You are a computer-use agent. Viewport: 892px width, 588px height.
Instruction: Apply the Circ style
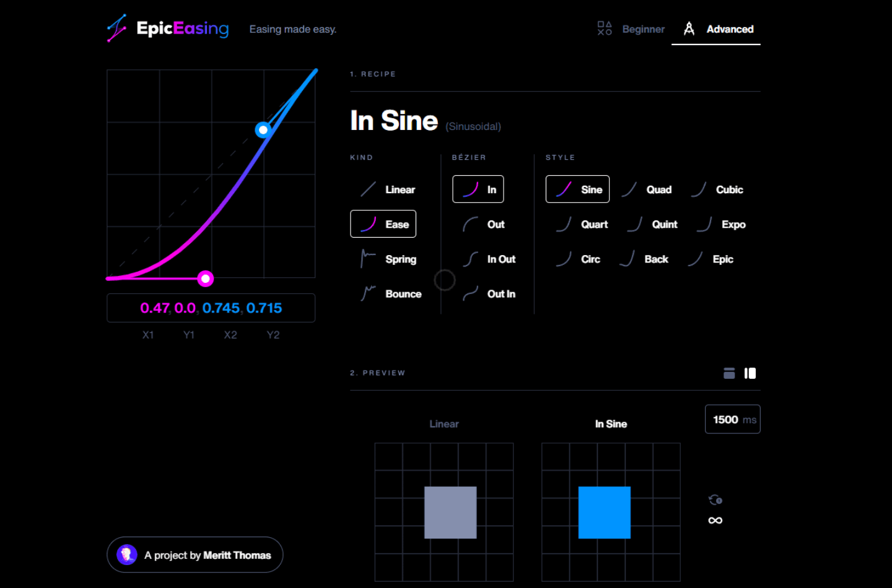coord(577,259)
